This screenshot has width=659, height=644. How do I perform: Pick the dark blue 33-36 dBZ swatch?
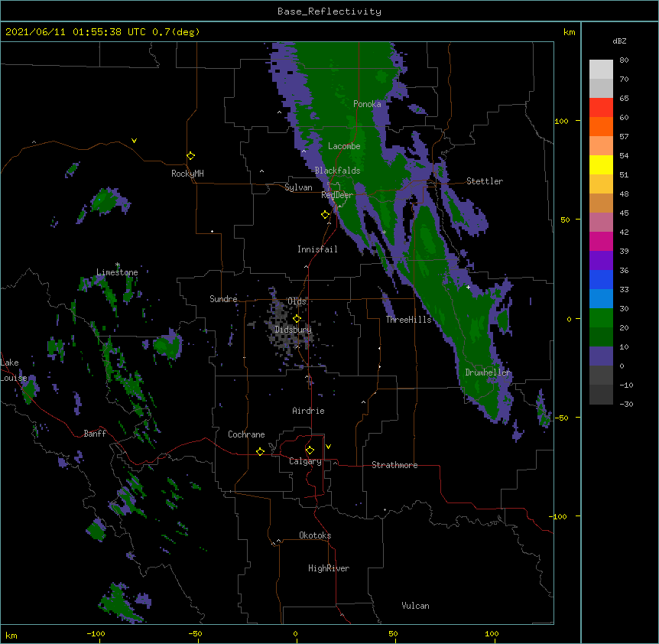click(601, 279)
